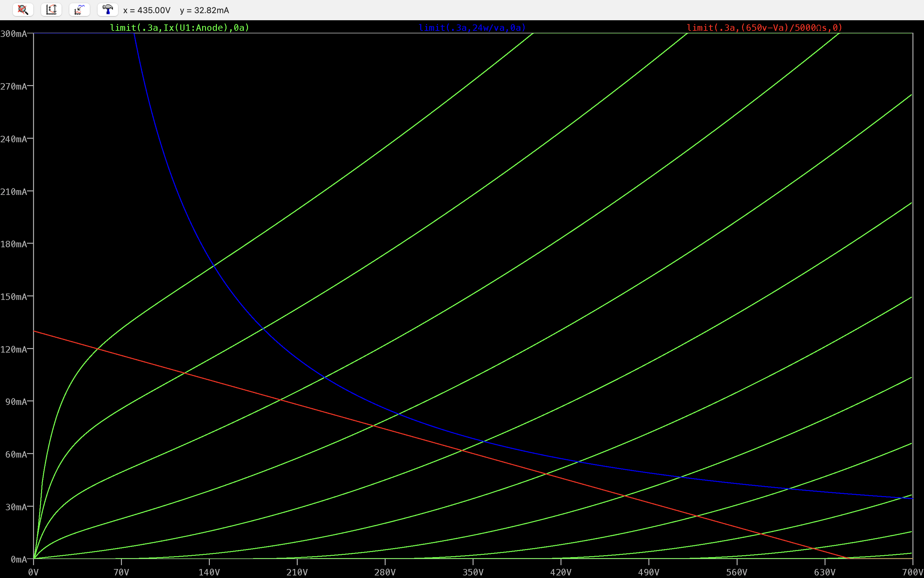The height and width of the screenshot is (578, 924).
Task: Click the 210mA vertical axis label
Action: pos(14,192)
